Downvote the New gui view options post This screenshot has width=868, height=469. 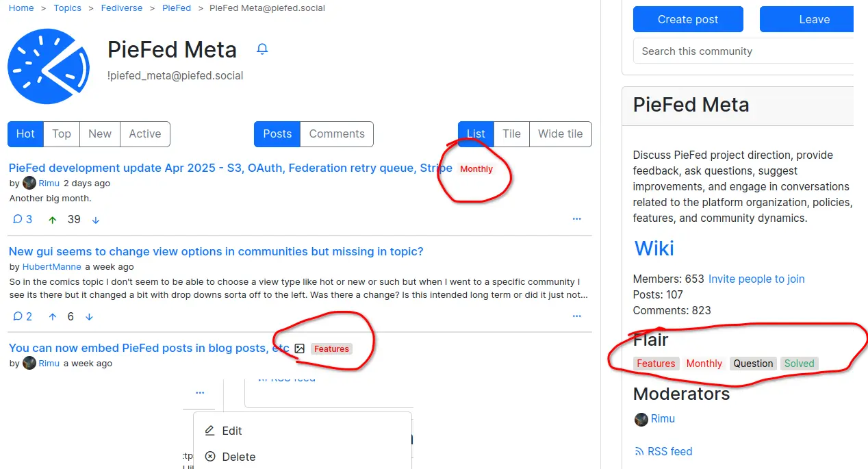[89, 316]
